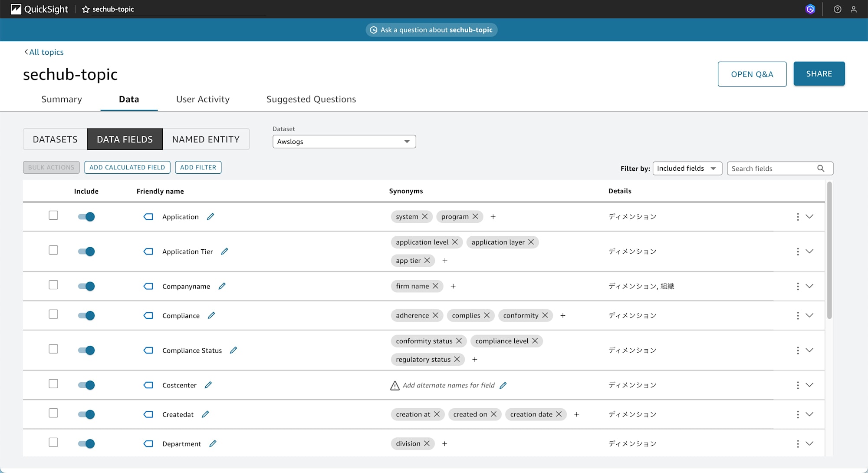Remove the 'program' synonym
Viewport: 868px width, 473px height.
tap(475, 216)
